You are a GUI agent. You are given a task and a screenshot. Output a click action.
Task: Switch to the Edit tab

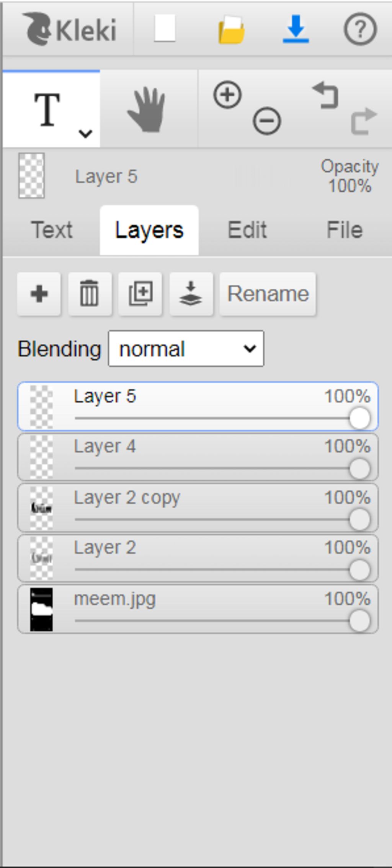pos(247,230)
